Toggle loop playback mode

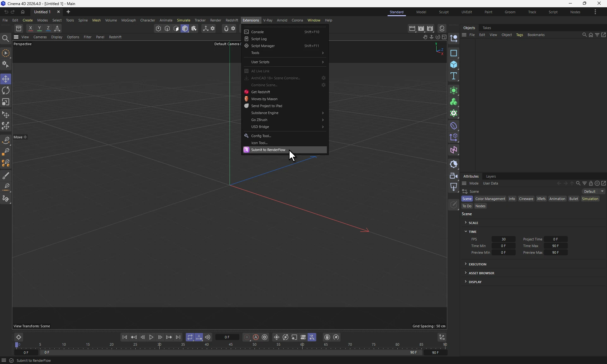tap(190, 337)
